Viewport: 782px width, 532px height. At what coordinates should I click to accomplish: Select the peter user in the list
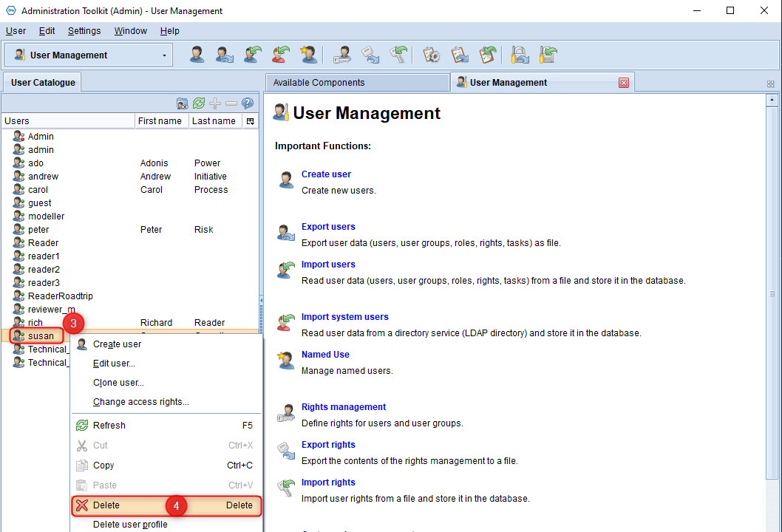38,229
